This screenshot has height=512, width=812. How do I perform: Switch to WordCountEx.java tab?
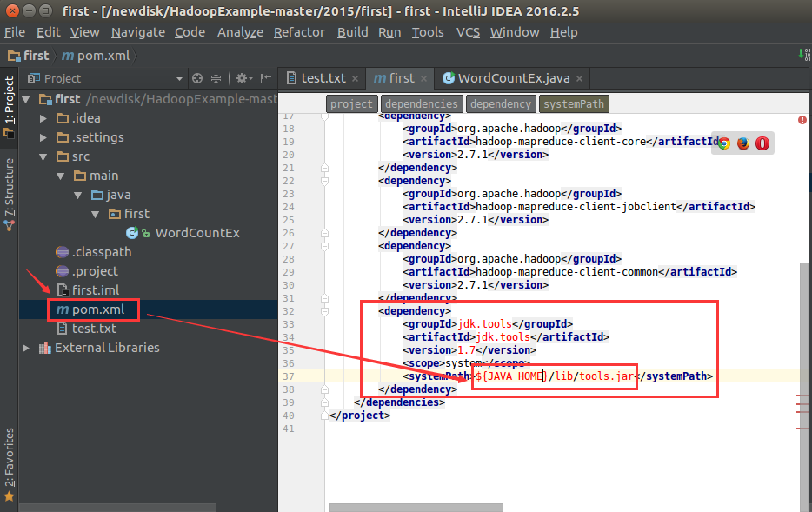513,78
